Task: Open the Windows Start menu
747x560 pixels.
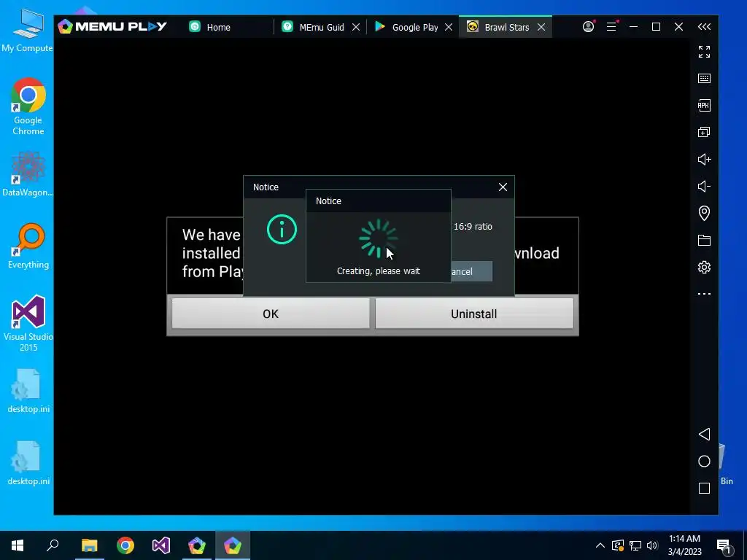Action: (18, 545)
